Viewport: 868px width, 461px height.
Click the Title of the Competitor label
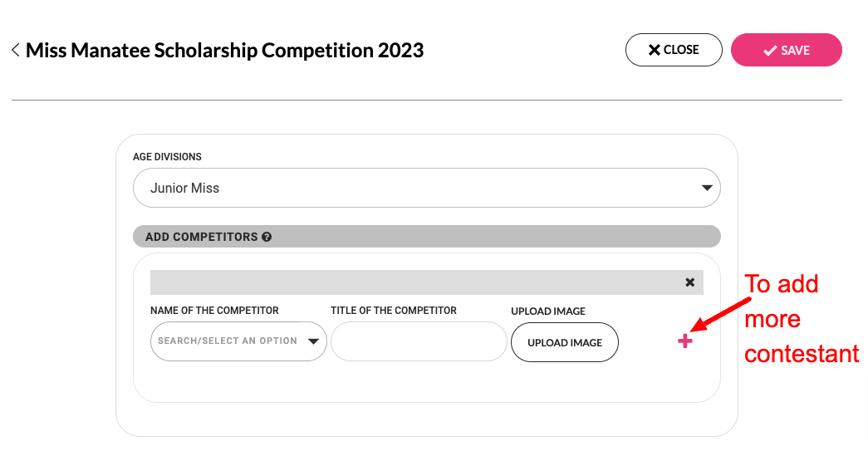[x=394, y=311]
